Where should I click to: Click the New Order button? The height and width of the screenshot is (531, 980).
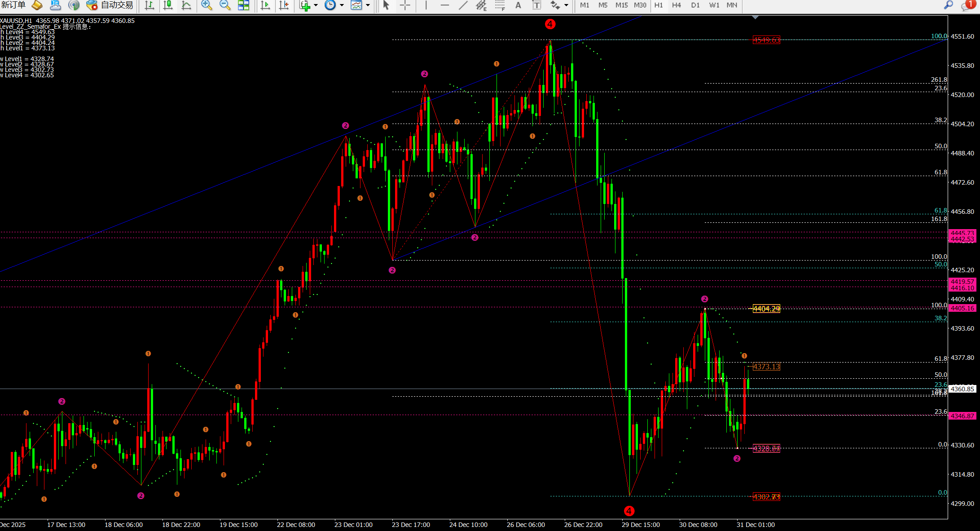[13, 5]
